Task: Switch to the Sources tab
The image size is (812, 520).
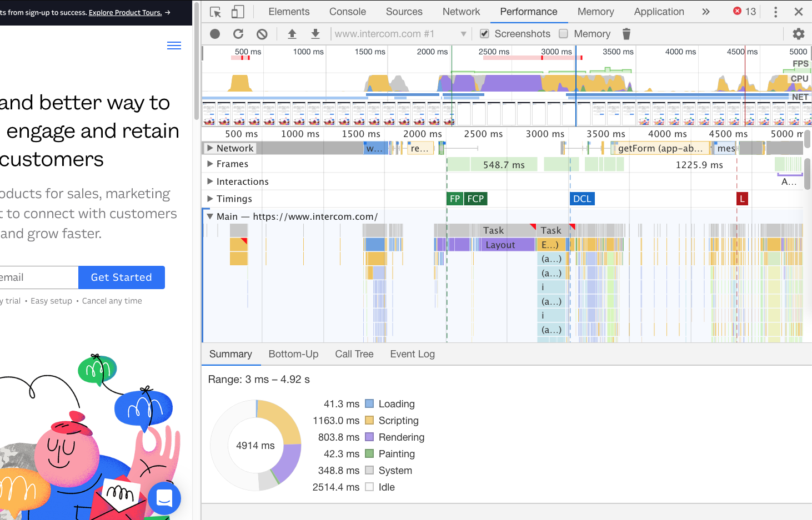Action: [x=404, y=12]
